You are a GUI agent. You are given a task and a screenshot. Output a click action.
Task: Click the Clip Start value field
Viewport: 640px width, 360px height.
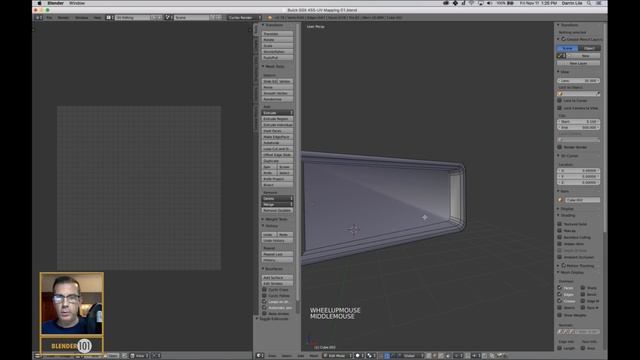tap(579, 122)
